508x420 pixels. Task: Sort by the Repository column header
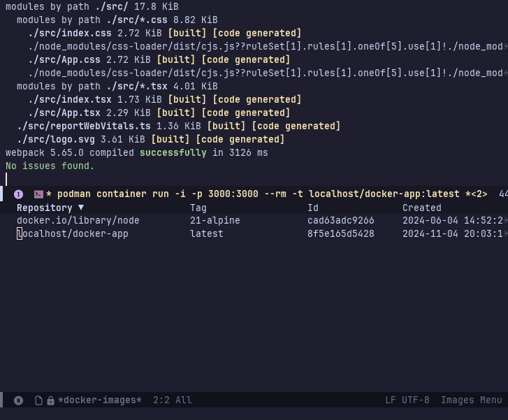click(x=45, y=208)
